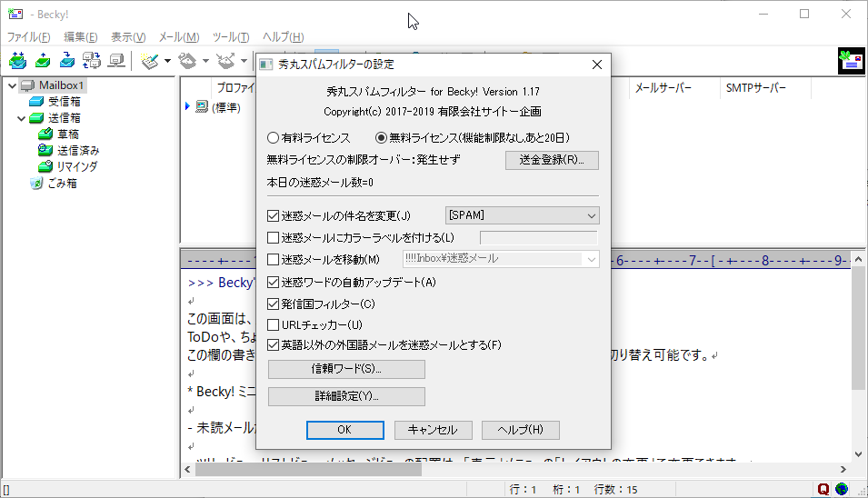This screenshot has width=868, height=498.
Task: Enable 迷惑メールを移動 checkbox
Action: [273, 260]
